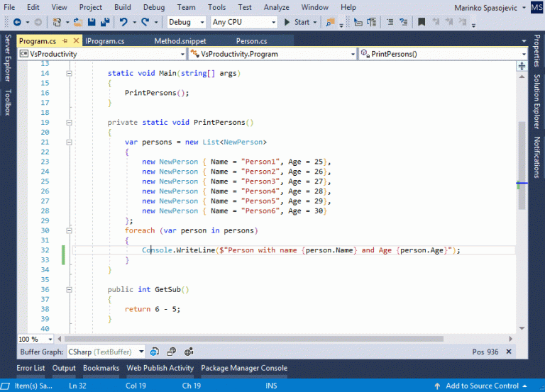Click the vertical scrollbar in editor
The height and width of the screenshot is (392, 545).
tap(521, 163)
